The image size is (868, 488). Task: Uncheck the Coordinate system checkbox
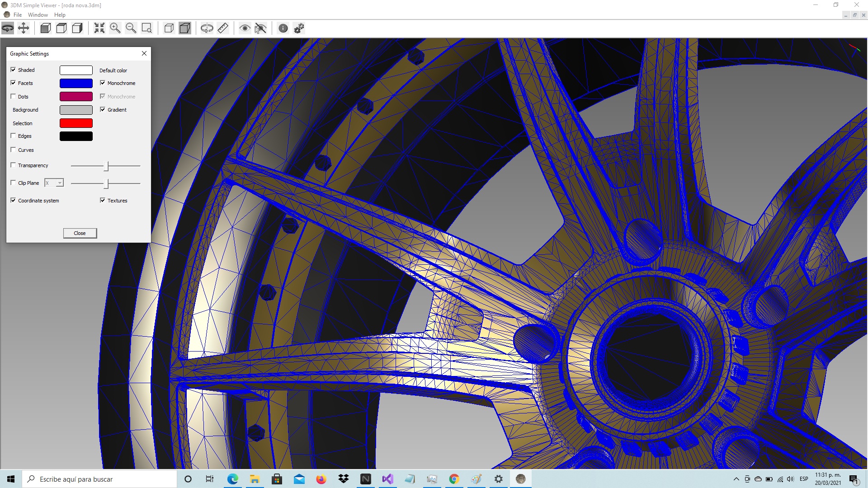[13, 200]
